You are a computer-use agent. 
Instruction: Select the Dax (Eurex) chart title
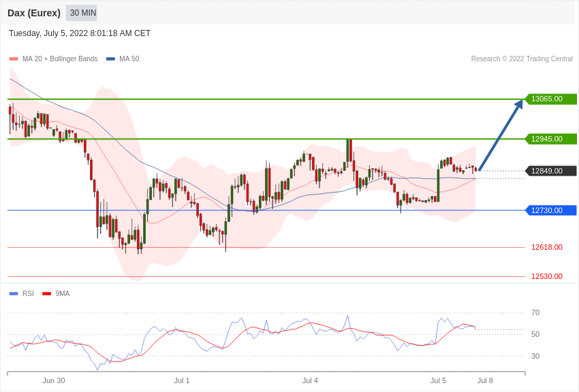click(34, 13)
